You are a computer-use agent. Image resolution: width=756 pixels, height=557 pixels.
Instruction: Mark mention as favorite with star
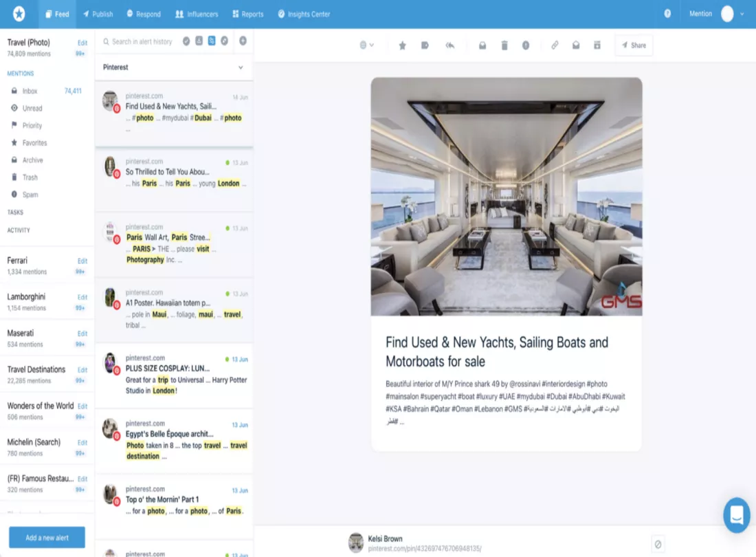tap(402, 45)
